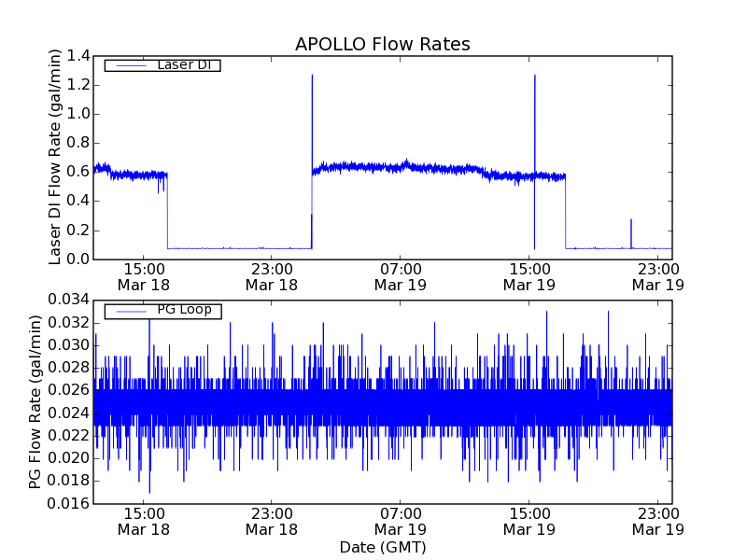Click the 0.028 tick label on bottom plot
The width and height of the screenshot is (747, 560).
pos(68,368)
